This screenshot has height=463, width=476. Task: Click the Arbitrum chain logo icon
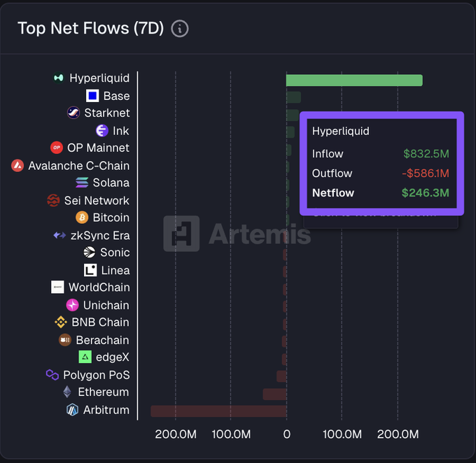point(71,410)
